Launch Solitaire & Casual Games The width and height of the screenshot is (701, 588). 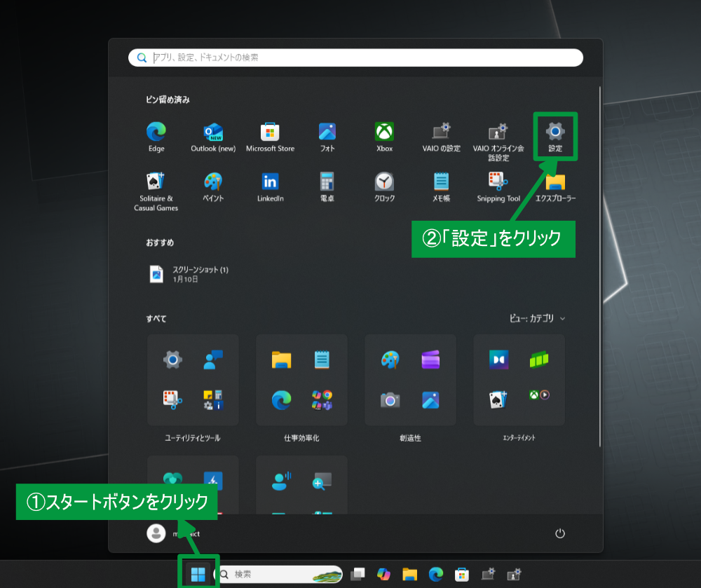pos(156,182)
